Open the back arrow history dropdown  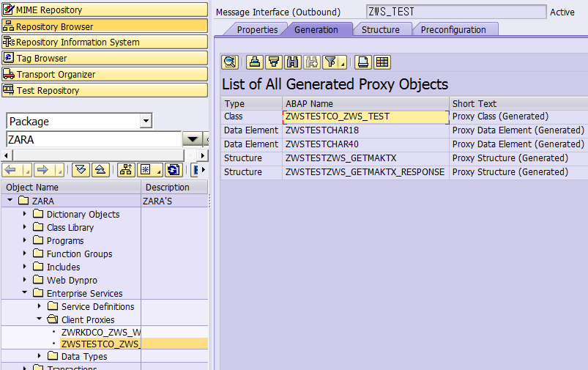27,170
